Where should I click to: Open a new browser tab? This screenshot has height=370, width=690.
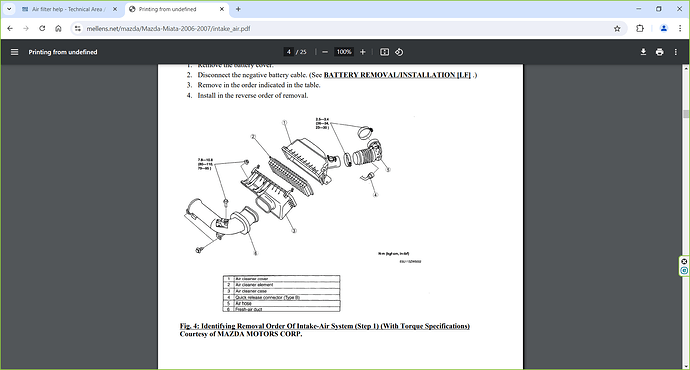pos(238,9)
